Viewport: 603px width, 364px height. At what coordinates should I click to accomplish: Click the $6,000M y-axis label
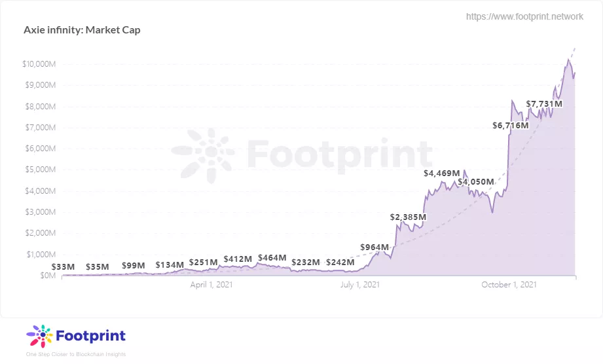click(x=41, y=149)
